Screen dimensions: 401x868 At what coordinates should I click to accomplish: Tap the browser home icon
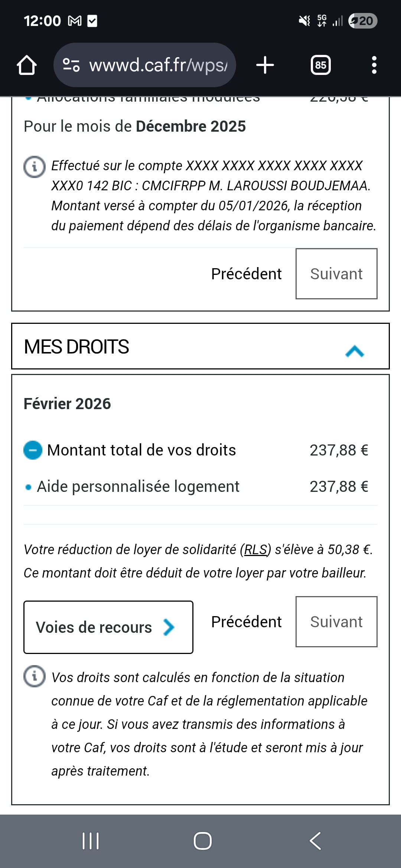tap(27, 65)
